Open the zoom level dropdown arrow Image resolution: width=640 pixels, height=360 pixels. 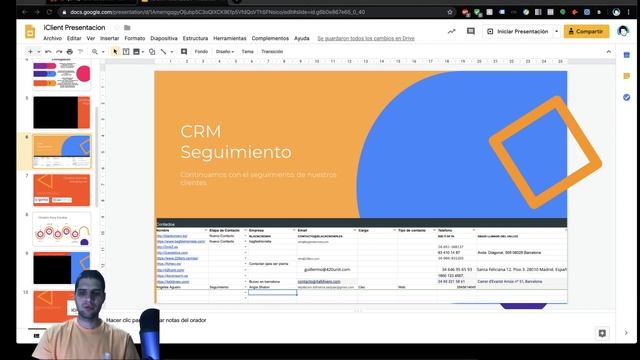click(103, 52)
